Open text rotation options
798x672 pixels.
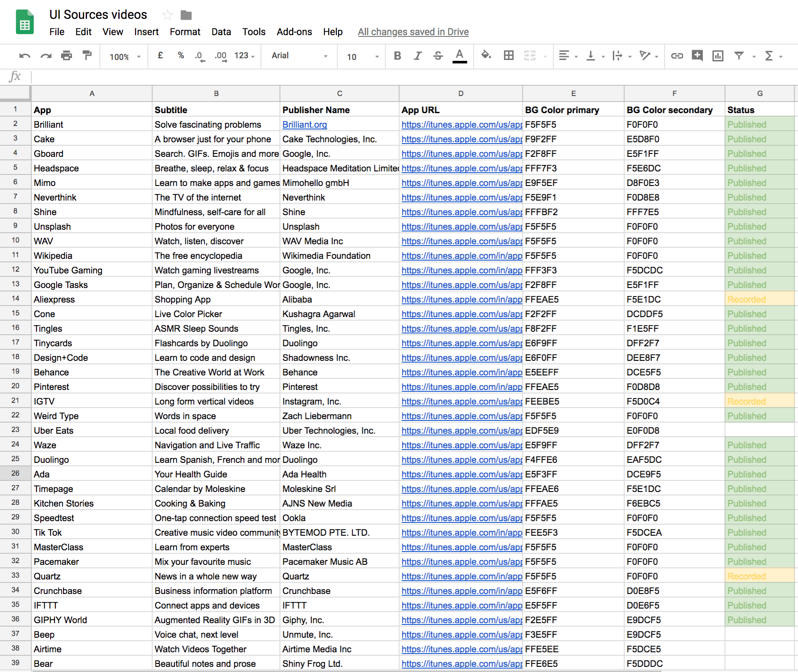tap(648, 56)
